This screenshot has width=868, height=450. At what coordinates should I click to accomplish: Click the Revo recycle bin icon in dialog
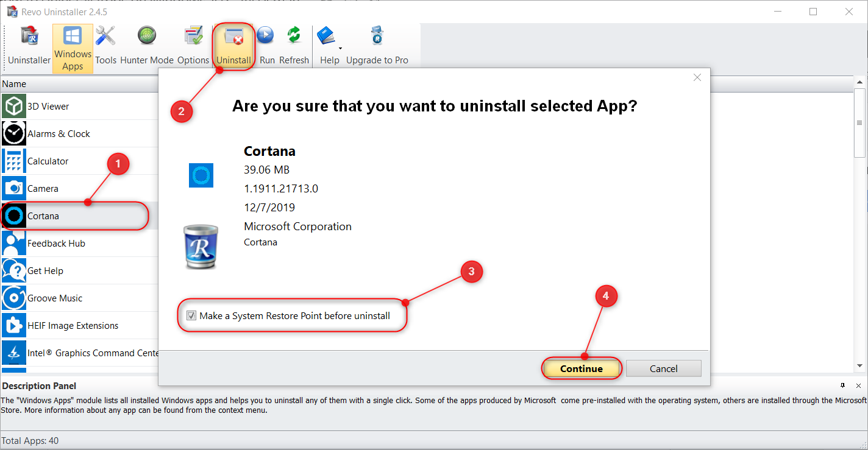tap(201, 246)
